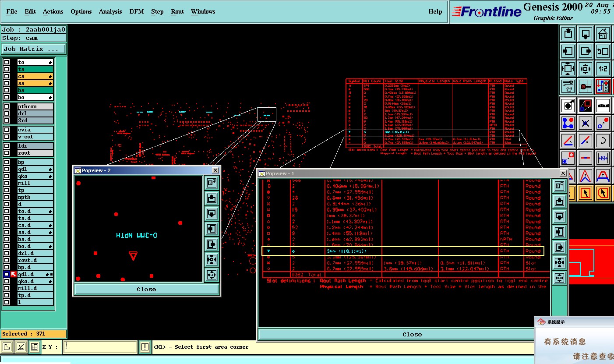Select the ldi layer row
This screenshot has height=364, width=614.
pos(35,146)
